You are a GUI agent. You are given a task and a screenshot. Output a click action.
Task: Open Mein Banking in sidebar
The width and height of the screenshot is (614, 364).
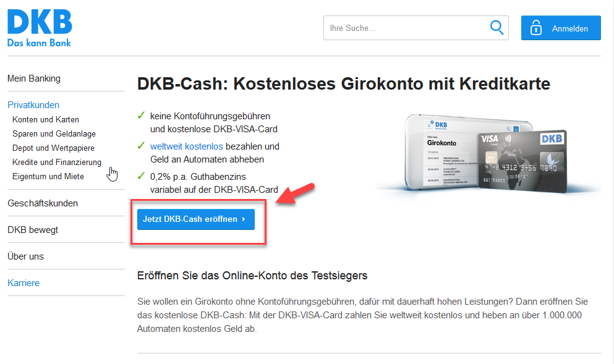coord(34,78)
